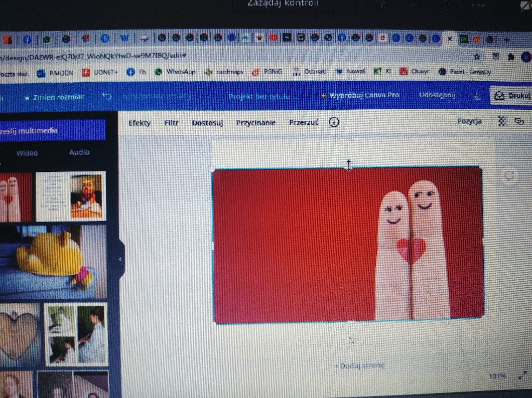The image size is (532, 398).
Task: Click the comment bubble icon beside canvas
Action: point(509,175)
